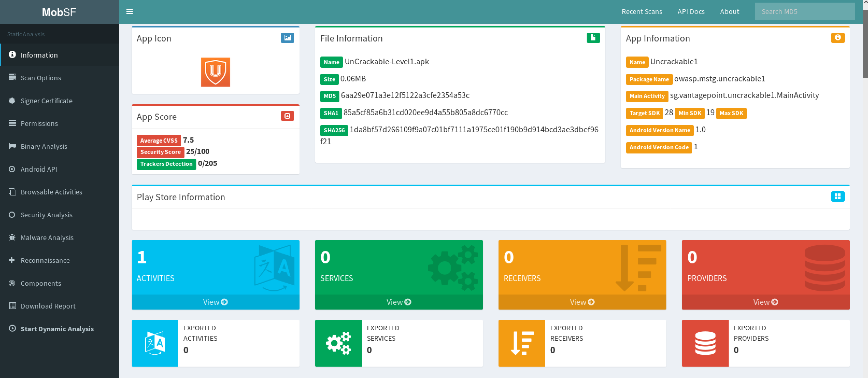Open the API Docs menu item
Screen dimensions: 868x378
pyautogui.click(x=691, y=11)
